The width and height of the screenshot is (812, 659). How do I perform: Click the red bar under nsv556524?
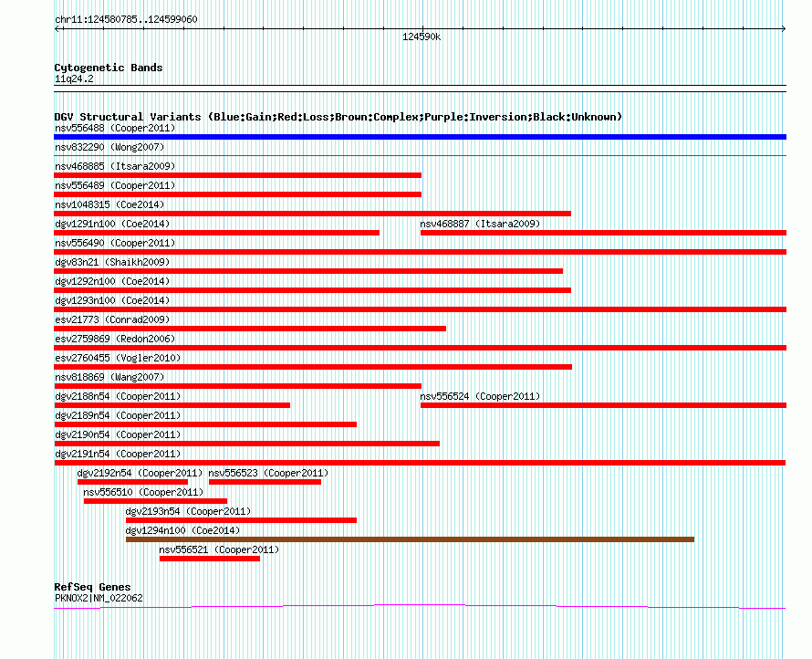pyautogui.click(x=603, y=405)
